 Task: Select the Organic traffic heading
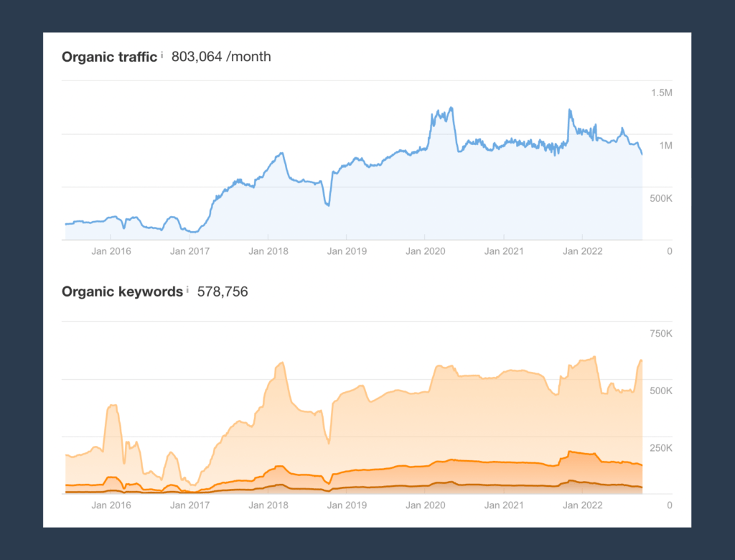[109, 57]
